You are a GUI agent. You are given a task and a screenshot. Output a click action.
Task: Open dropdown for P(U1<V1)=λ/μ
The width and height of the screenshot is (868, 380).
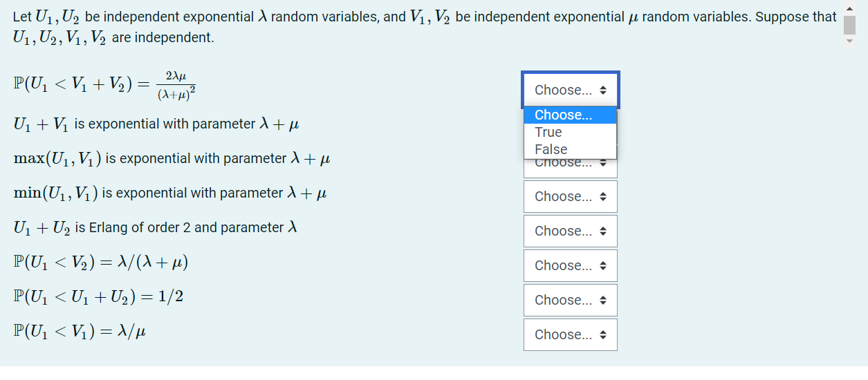pyautogui.click(x=571, y=334)
